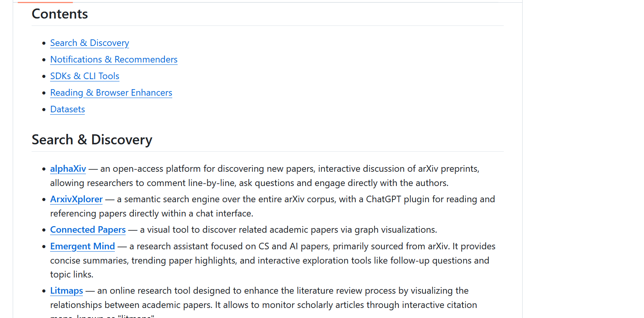This screenshot has height=318, width=644.
Task: Open Reading & Browser Enhancers contents link
Action: pyautogui.click(x=111, y=93)
